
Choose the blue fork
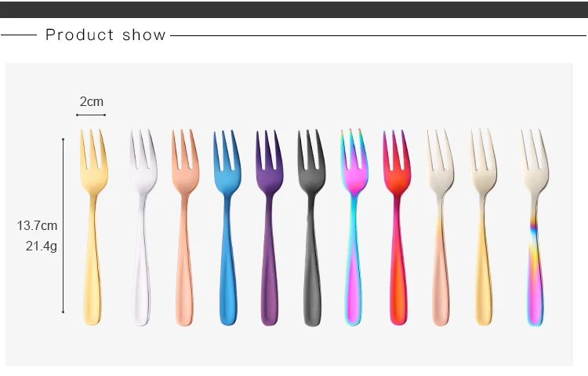click(227, 228)
